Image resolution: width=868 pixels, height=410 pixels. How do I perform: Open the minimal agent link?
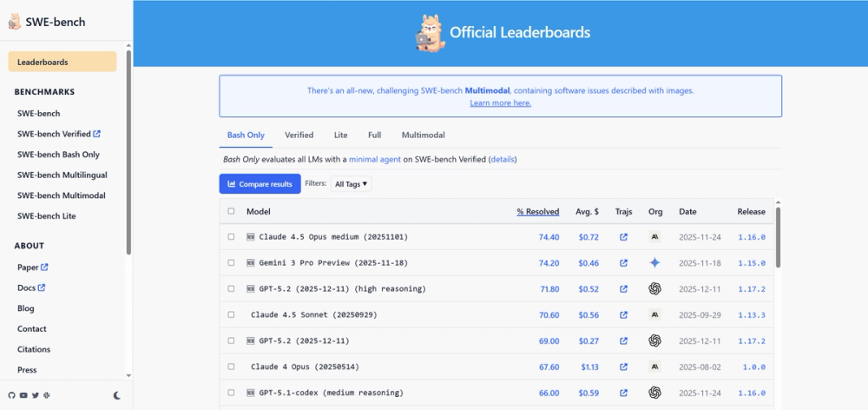click(375, 160)
